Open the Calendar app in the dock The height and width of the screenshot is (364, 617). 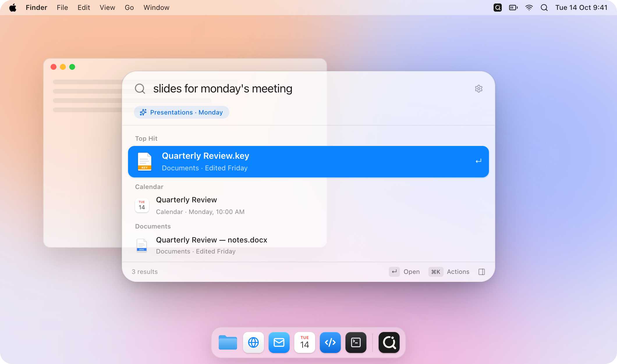tap(305, 342)
